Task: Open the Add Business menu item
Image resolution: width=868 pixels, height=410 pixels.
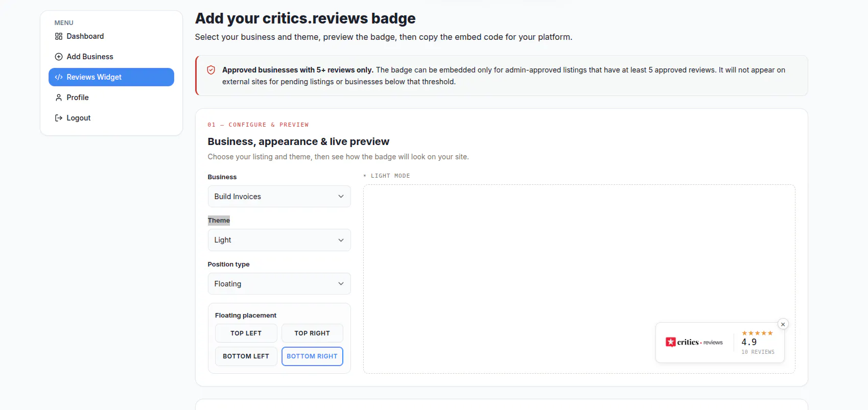Action: 111,57
